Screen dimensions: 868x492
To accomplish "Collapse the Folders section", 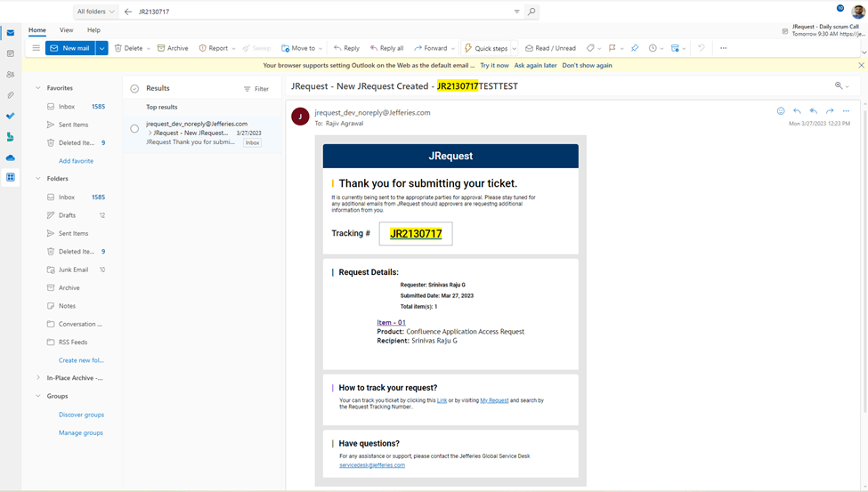I will [x=38, y=179].
